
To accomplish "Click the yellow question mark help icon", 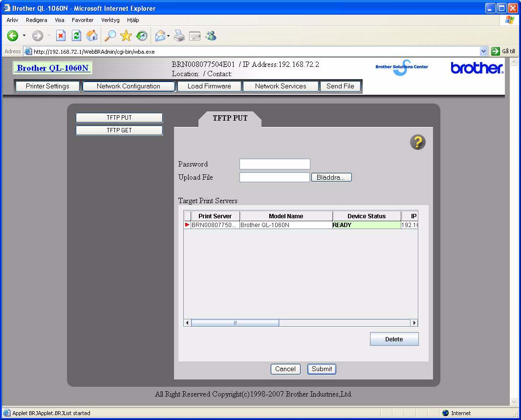I will coord(418,143).
